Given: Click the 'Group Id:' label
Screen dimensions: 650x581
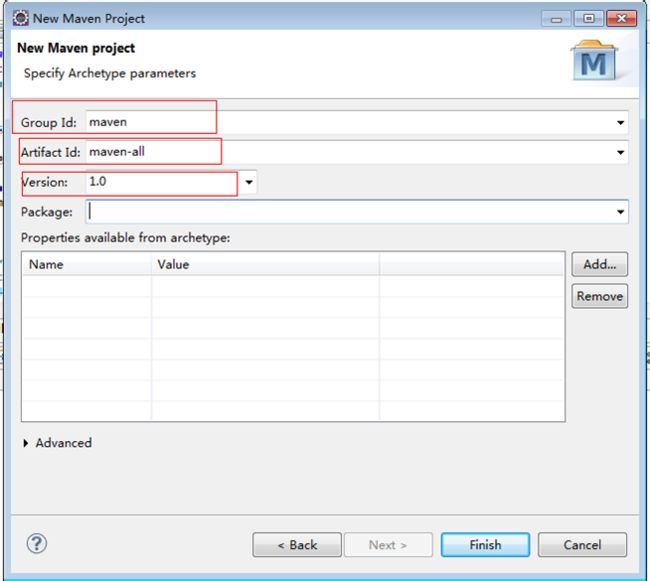Looking at the screenshot, I should [49, 122].
